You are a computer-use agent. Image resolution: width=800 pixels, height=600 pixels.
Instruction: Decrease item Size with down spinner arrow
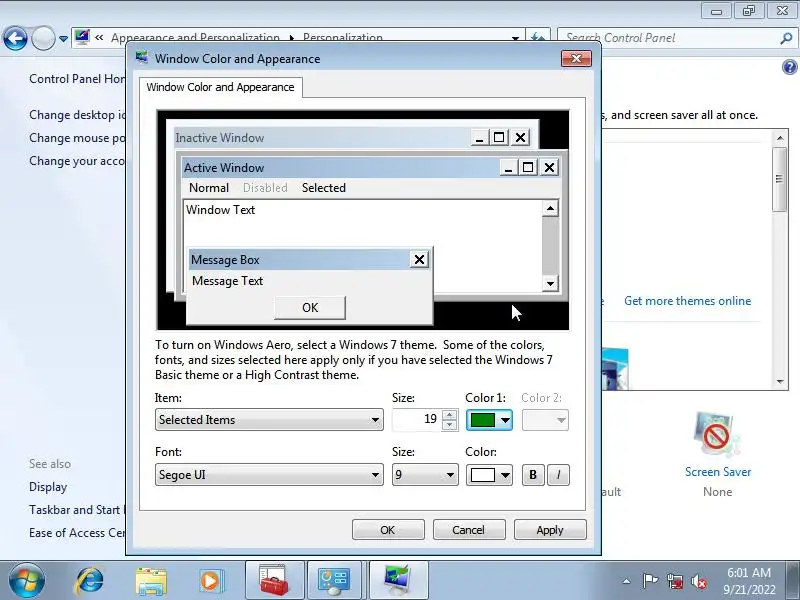[x=449, y=426]
